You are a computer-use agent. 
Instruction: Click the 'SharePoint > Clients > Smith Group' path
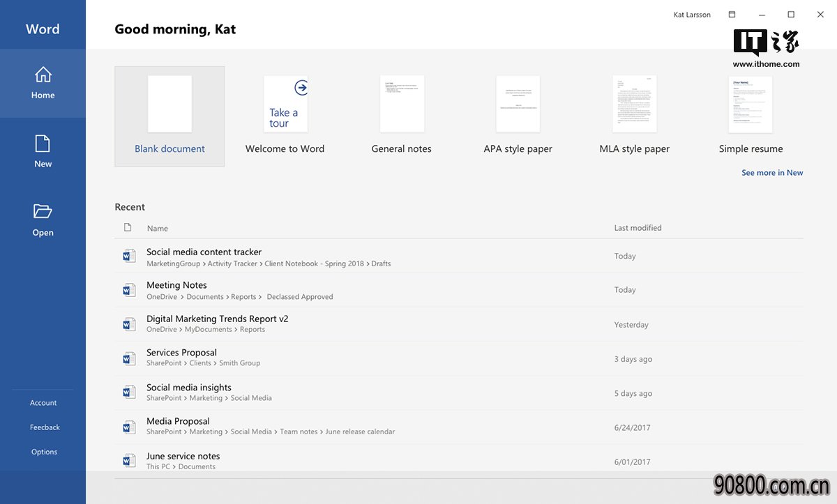pos(203,363)
